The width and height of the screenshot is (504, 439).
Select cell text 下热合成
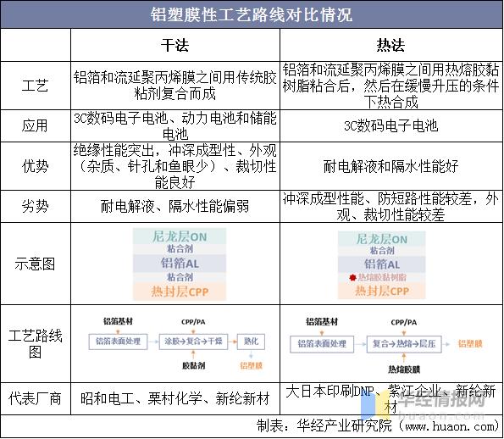tap(390, 102)
